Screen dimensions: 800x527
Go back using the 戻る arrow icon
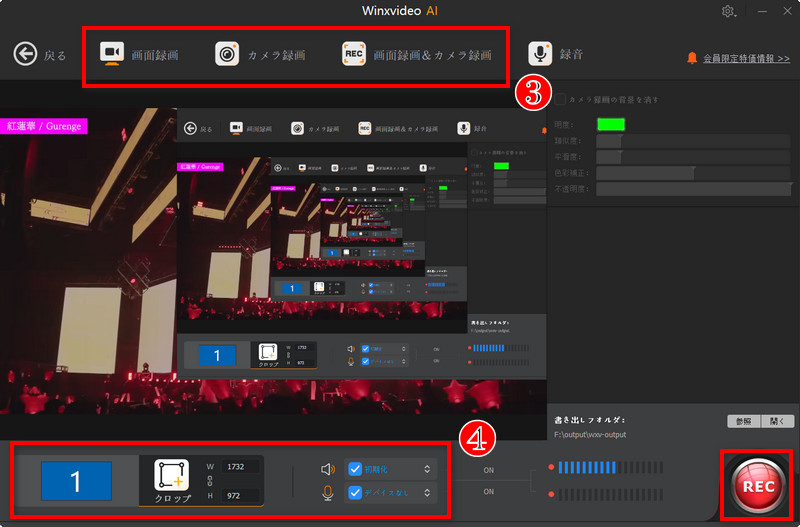(26, 54)
